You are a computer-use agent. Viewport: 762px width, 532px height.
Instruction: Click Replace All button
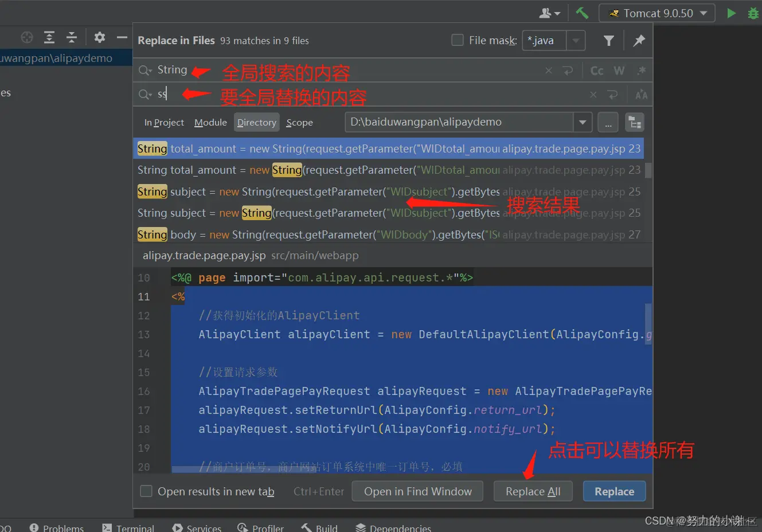[533, 491]
